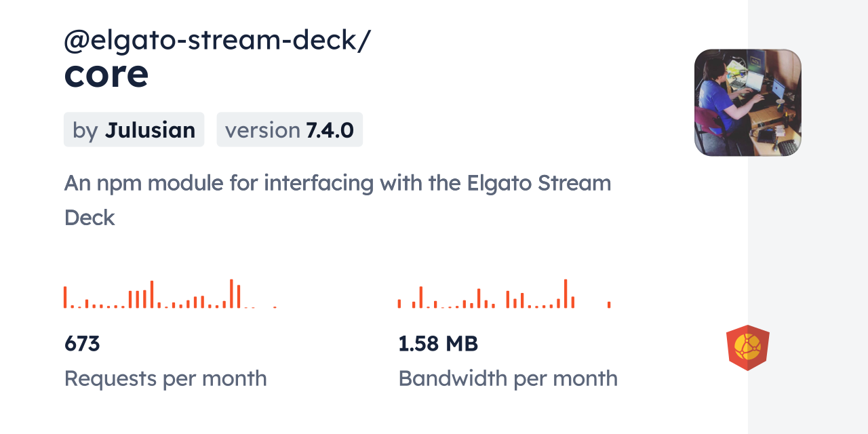Click the rightmost mark of the requests chart
Screen dimensions: 868x434
[x=275, y=307]
